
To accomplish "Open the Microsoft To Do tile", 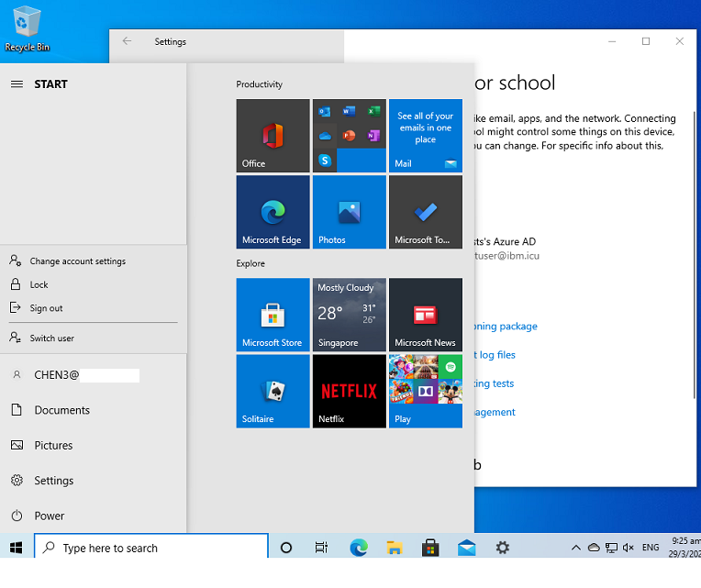I will coord(425,212).
